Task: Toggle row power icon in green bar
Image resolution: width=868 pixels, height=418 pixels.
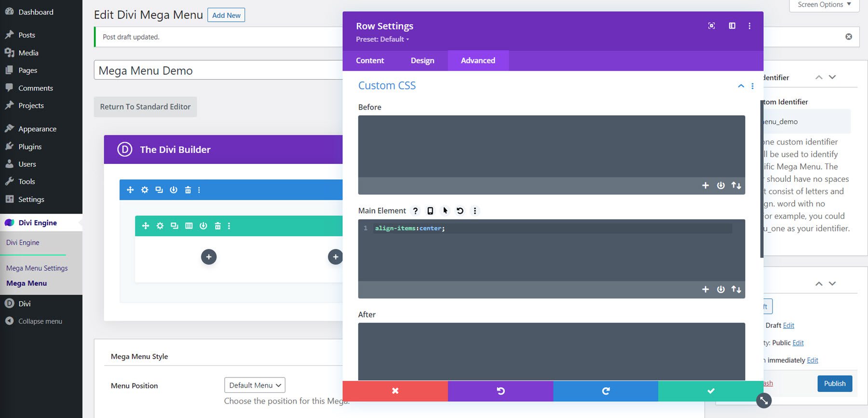Action: pos(203,226)
